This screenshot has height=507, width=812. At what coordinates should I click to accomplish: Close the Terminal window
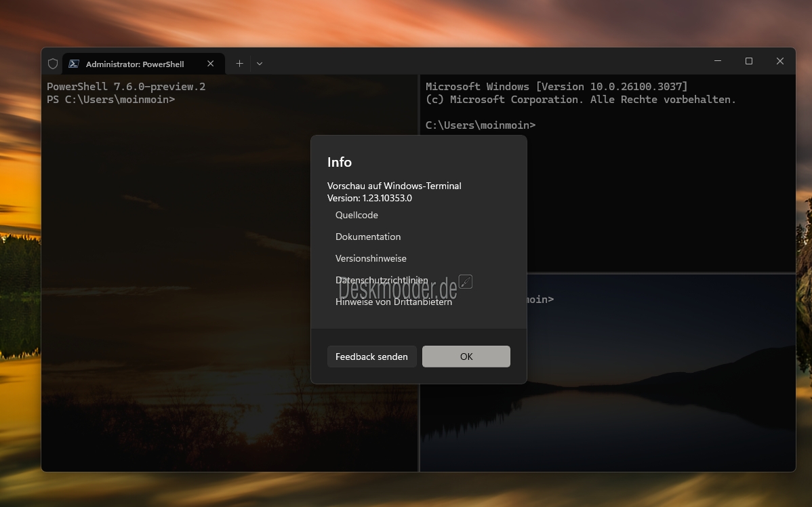pyautogui.click(x=780, y=61)
